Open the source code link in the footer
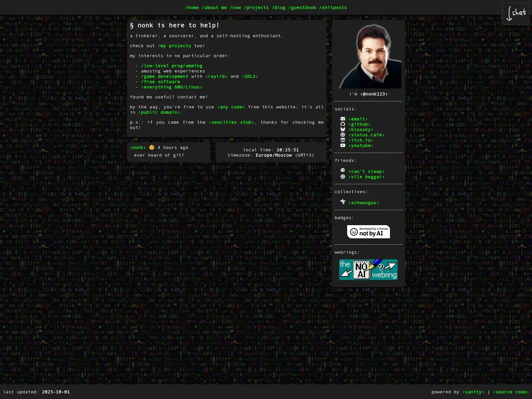This screenshot has width=532, height=399. click(x=510, y=392)
